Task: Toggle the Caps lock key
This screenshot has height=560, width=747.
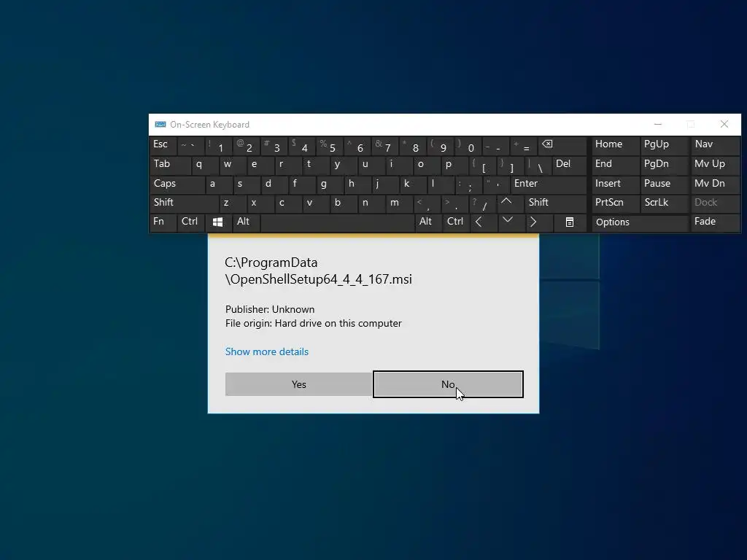Action: pyautogui.click(x=177, y=184)
